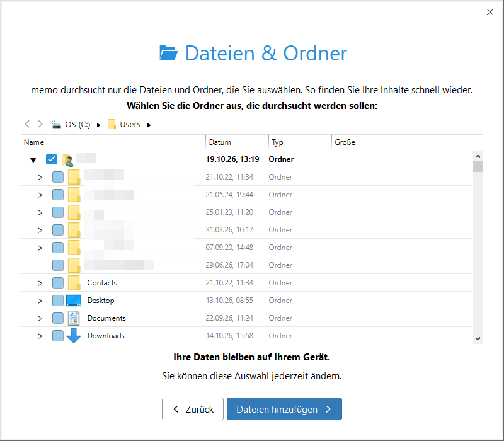The height and width of the screenshot is (441, 504).
Task: Uncheck the user profile folder checkbox
Action: [52, 159]
